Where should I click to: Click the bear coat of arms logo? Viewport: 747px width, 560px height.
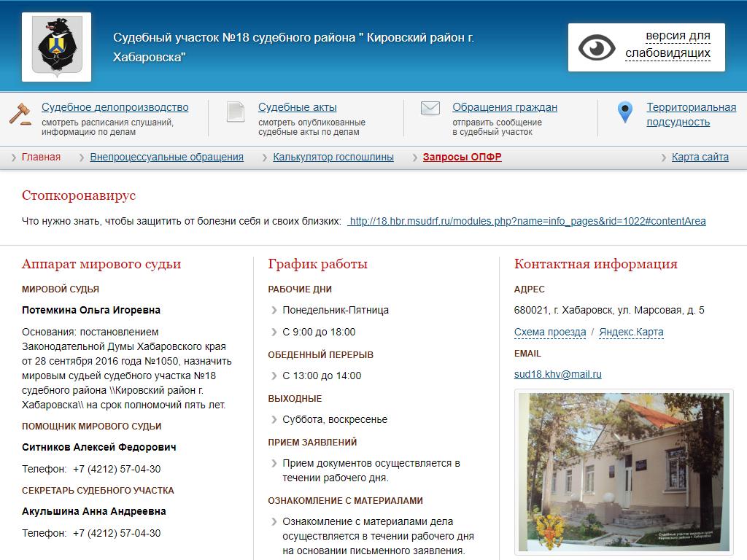56,47
